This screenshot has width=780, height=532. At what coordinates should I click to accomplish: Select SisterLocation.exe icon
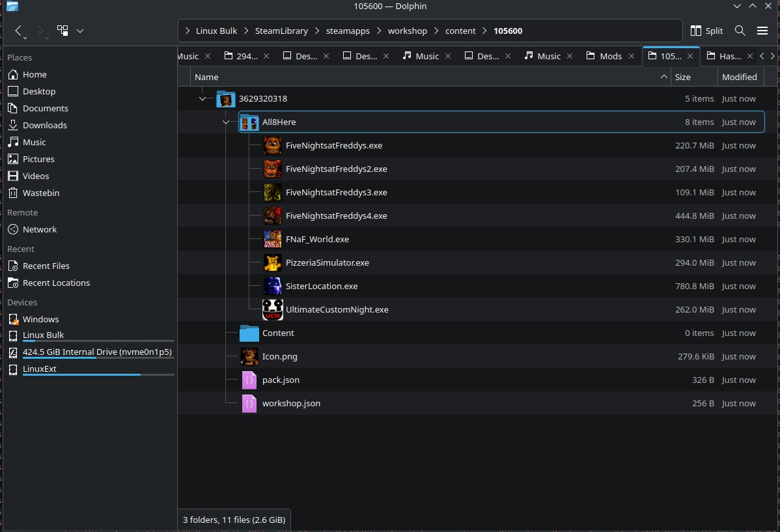click(x=273, y=286)
